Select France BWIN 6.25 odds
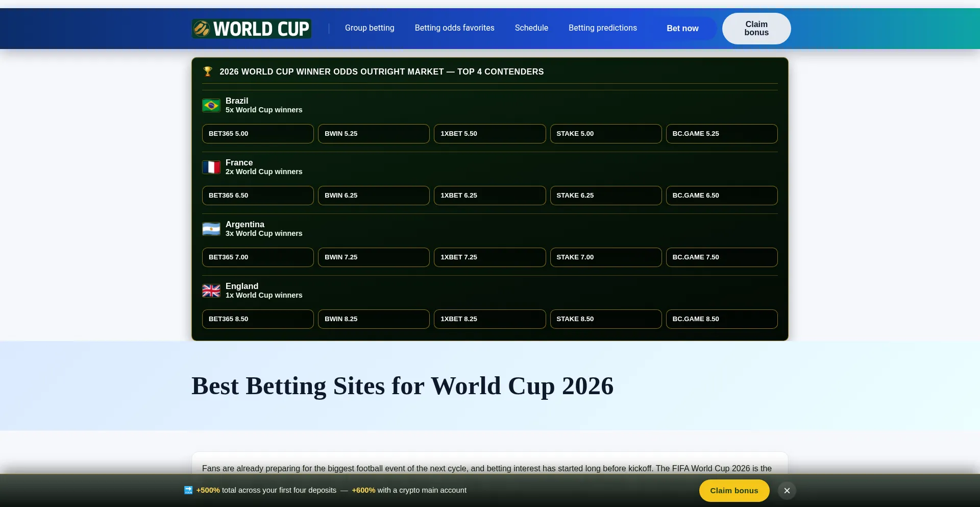The height and width of the screenshot is (507, 980). click(374, 196)
